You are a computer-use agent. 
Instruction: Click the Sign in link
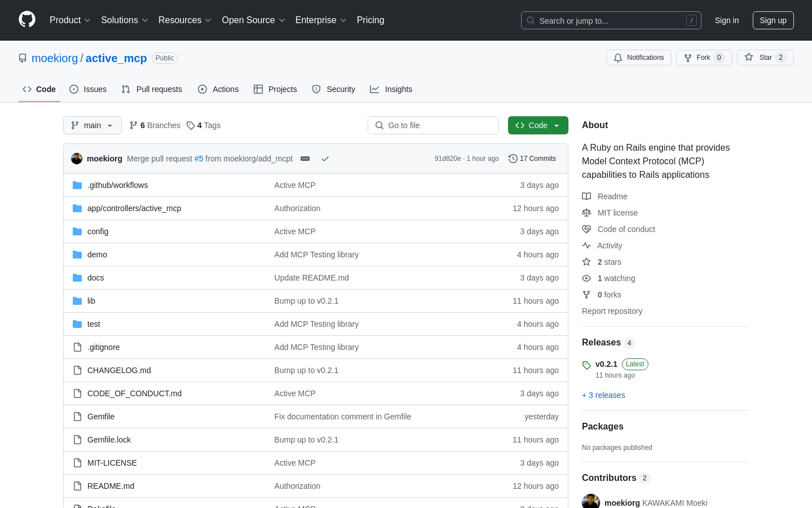point(727,20)
